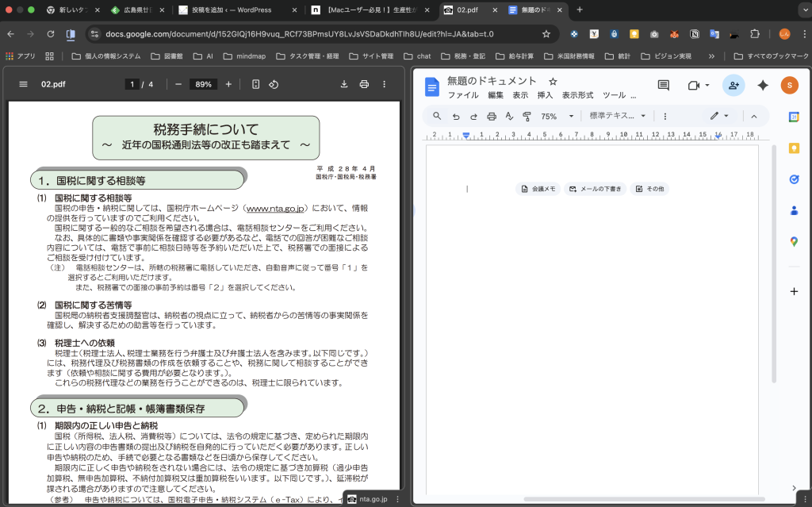
Task: Undo the last action in Docs
Action: tap(455, 116)
